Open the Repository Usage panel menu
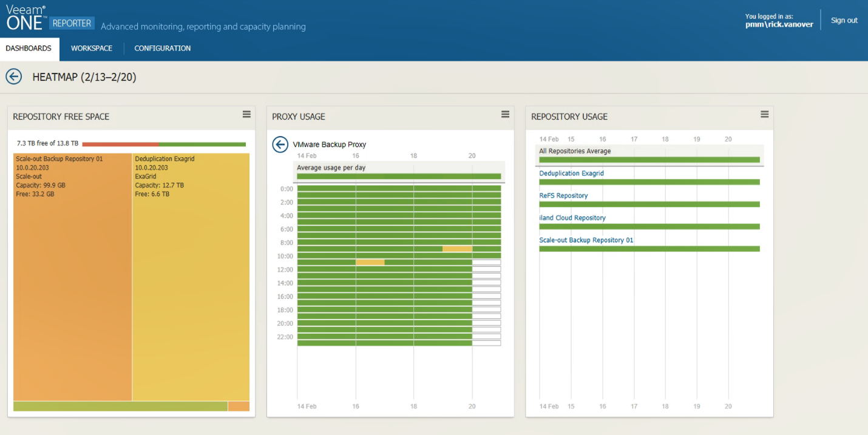Screen dimensions: 868x435 point(765,114)
